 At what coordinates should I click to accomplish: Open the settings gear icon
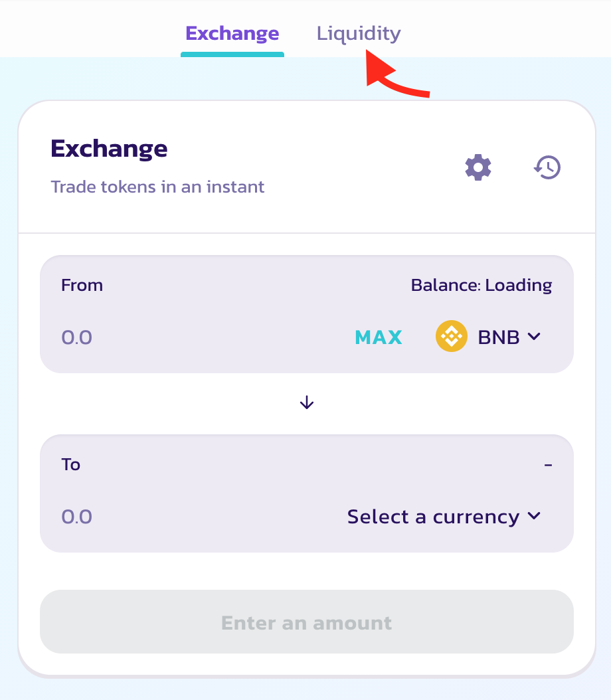click(x=478, y=167)
